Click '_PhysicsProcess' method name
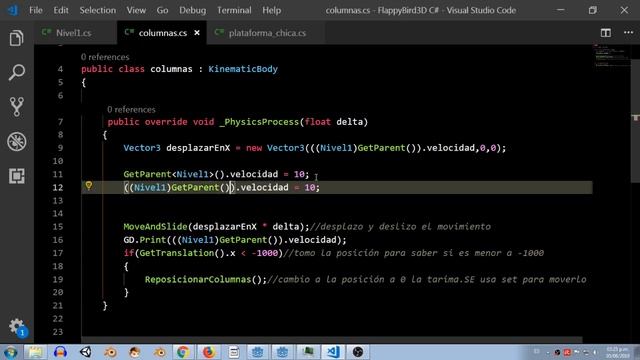Image resolution: width=640 pixels, height=360 pixels. pyautogui.click(x=259, y=122)
